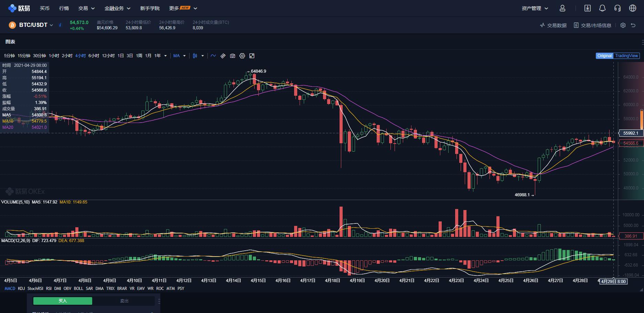Select the 30分钟 interval

coord(40,56)
